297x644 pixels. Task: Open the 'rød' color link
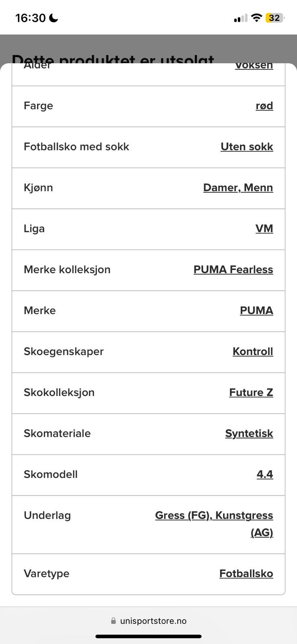click(264, 106)
